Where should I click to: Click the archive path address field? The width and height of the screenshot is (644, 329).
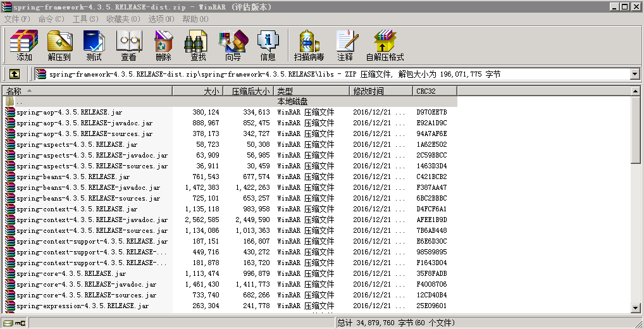click(x=333, y=75)
